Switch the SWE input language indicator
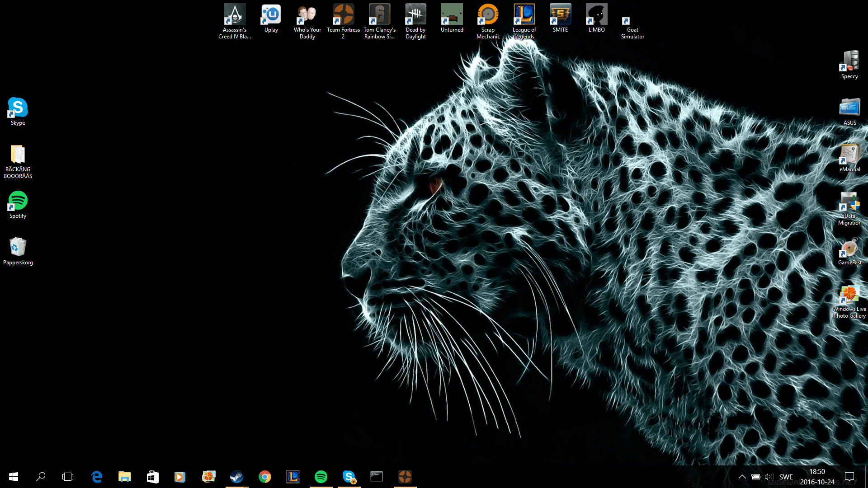Image resolution: width=868 pixels, height=488 pixels. point(786,477)
